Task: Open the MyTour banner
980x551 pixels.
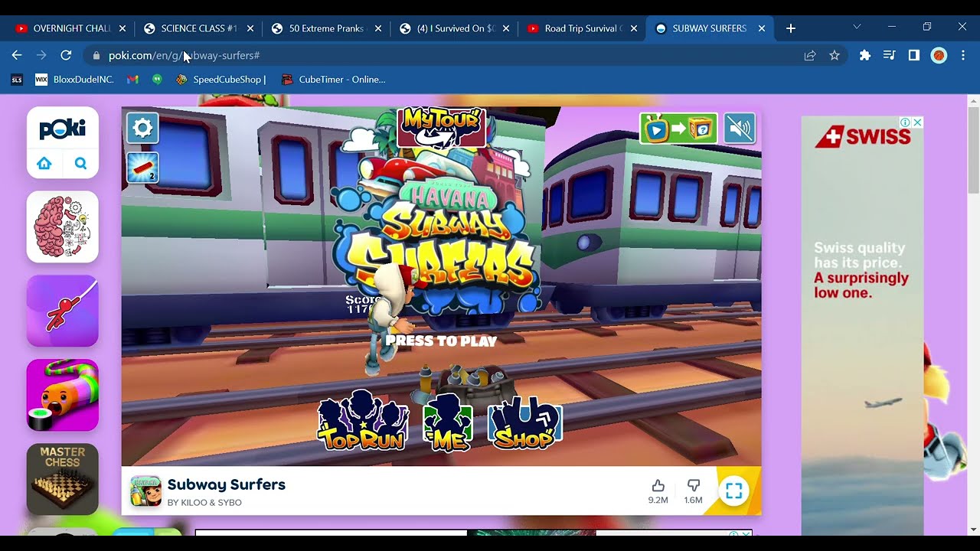Action: tap(442, 127)
